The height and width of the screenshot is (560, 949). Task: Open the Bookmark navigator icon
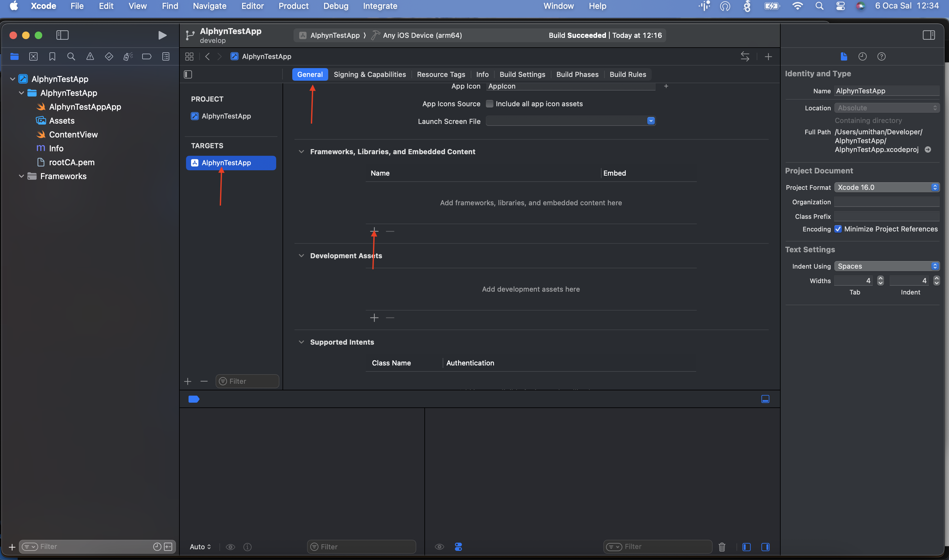[x=52, y=57]
